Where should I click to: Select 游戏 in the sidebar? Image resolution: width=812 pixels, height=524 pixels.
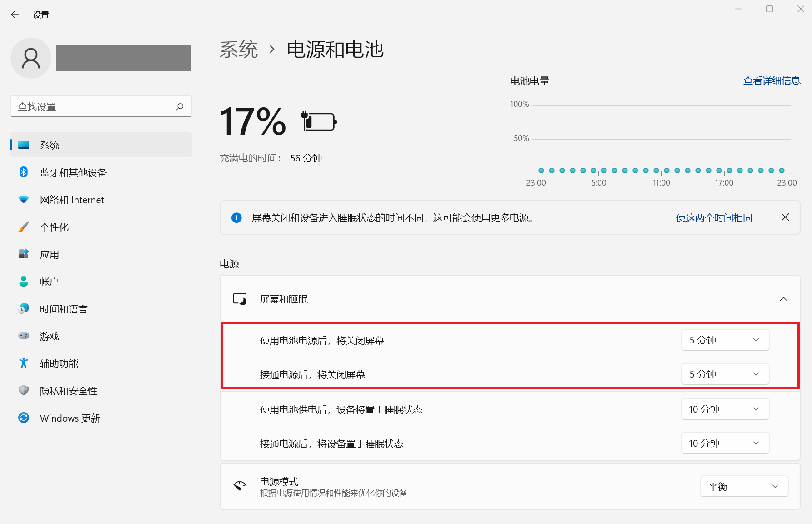[x=49, y=336]
